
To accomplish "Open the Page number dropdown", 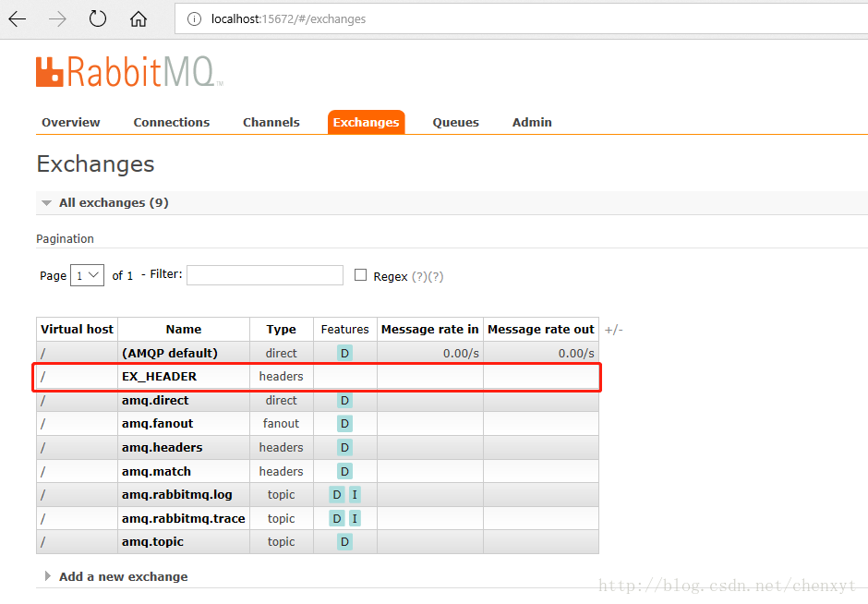I will [x=88, y=275].
